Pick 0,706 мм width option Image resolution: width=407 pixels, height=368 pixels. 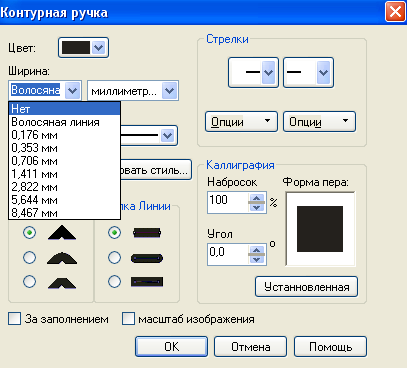click(64, 161)
